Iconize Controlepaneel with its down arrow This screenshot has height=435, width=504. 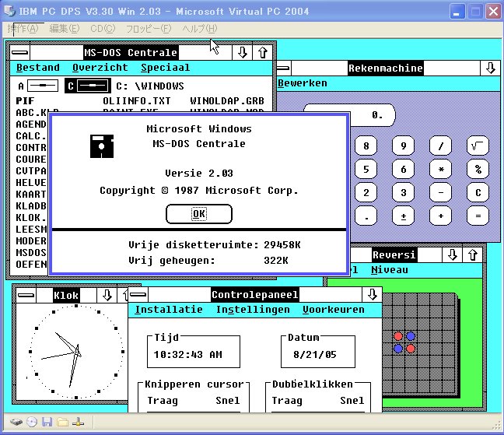click(372, 294)
